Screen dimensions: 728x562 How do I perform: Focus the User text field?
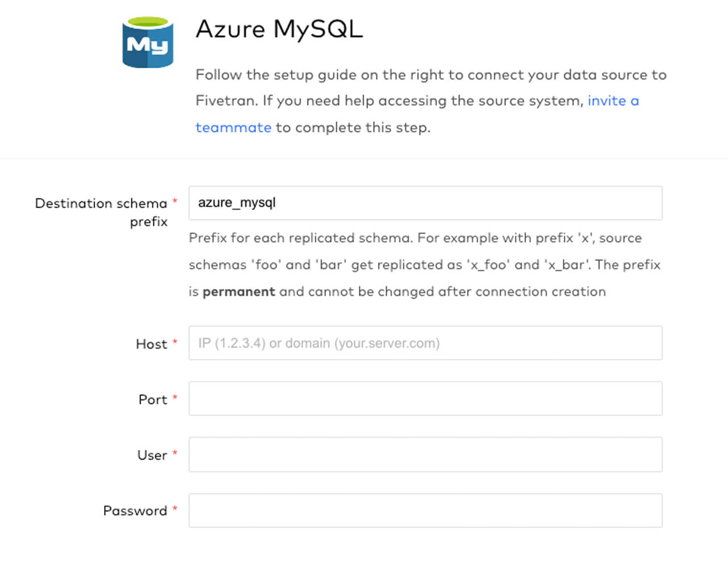[425, 454]
